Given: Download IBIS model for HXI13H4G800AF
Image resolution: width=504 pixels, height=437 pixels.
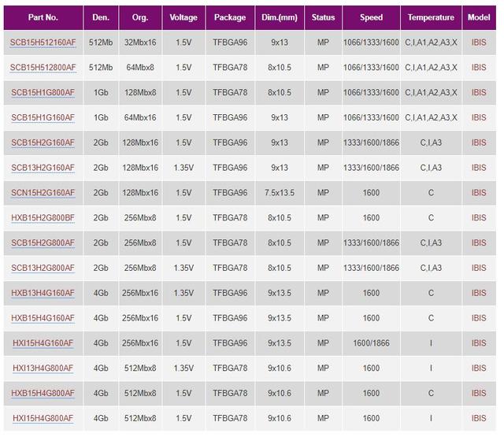Looking at the screenshot, I should (x=479, y=368).
